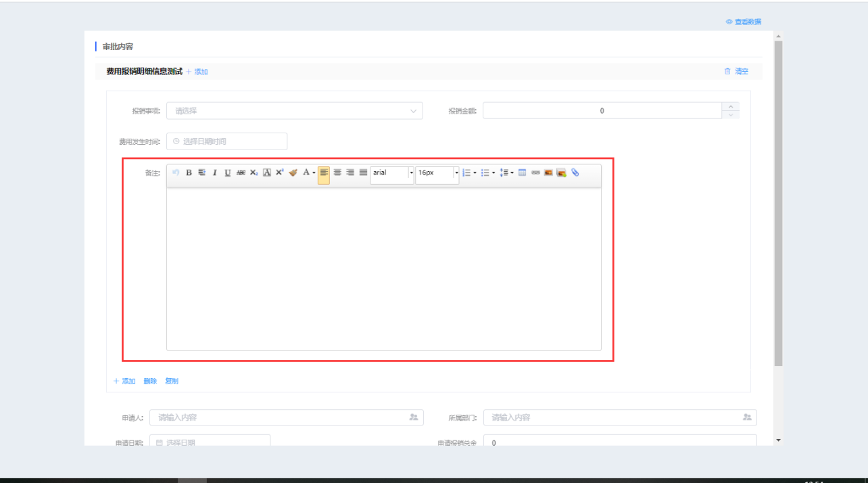This screenshot has height=483, width=868.
Task: Click the font color A icon
Action: [306, 172]
